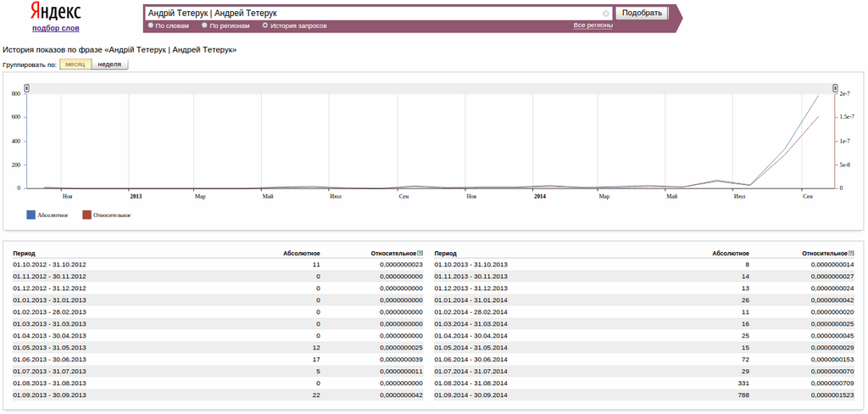Click the 2e-7 label on right axis
Image resolution: width=868 pixels, height=414 pixels.
845,93
